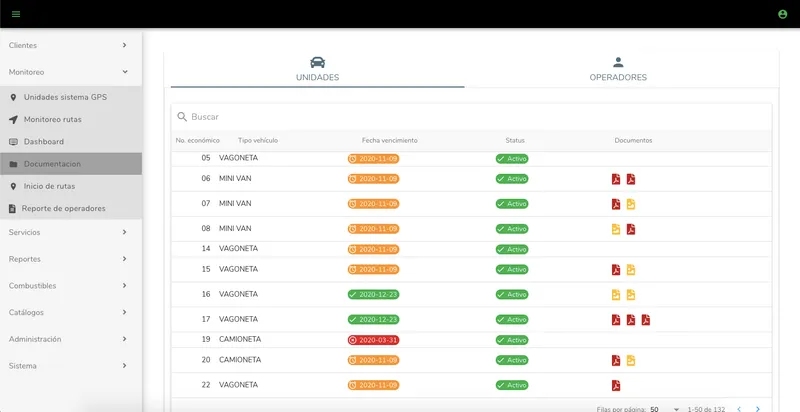Screen dimensions: 800x412
Task: Open red PDF document for unit 08
Action: pyautogui.click(x=631, y=229)
